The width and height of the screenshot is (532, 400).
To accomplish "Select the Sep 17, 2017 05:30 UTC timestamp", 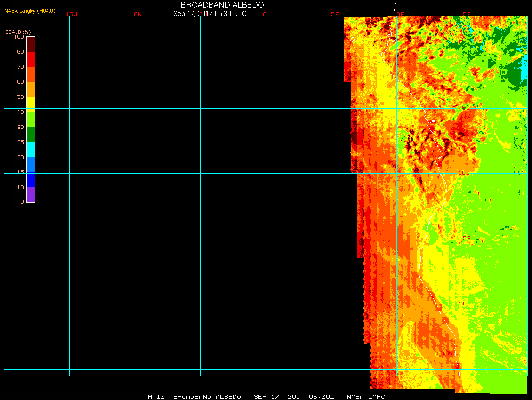I will pyautogui.click(x=210, y=14).
